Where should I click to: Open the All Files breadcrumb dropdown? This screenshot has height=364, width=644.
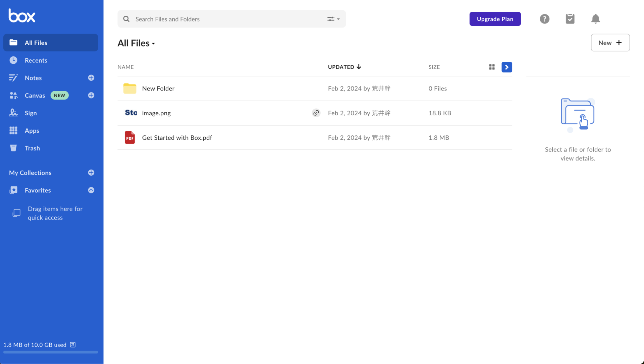[x=153, y=44]
